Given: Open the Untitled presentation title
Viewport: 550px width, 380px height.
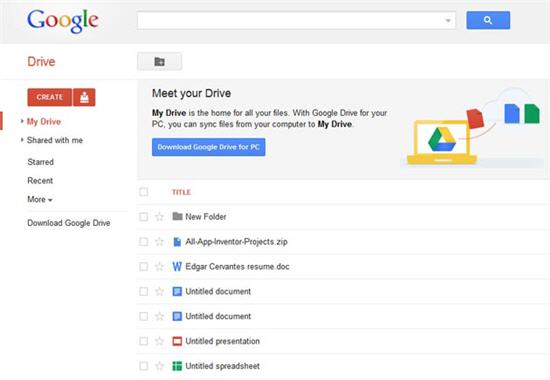Looking at the screenshot, I should pyautogui.click(x=223, y=341).
